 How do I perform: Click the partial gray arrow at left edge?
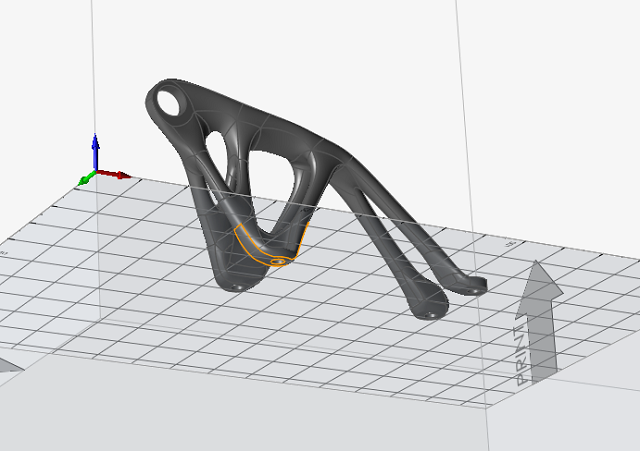(8, 364)
